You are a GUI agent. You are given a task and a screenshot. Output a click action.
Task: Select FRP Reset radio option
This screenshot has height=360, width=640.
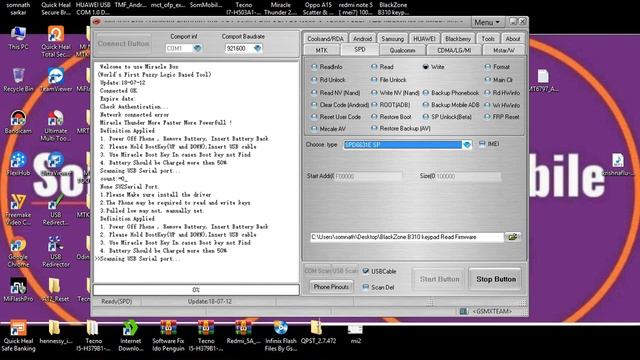487,117
